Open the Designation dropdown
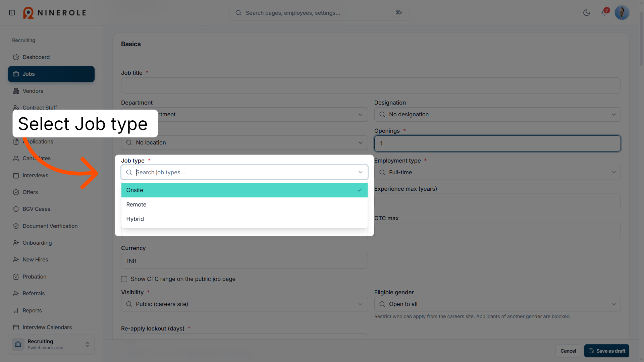 pyautogui.click(x=497, y=115)
